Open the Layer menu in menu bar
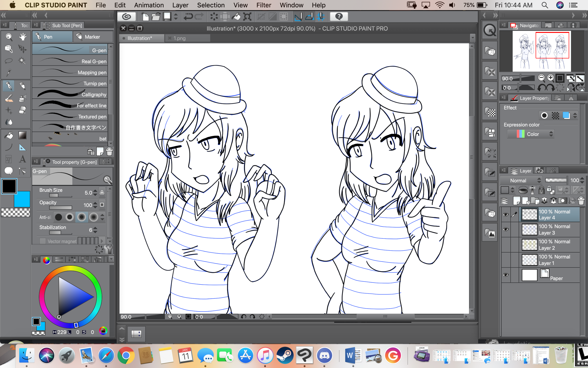Viewport: 588px width, 368px height. click(x=180, y=5)
